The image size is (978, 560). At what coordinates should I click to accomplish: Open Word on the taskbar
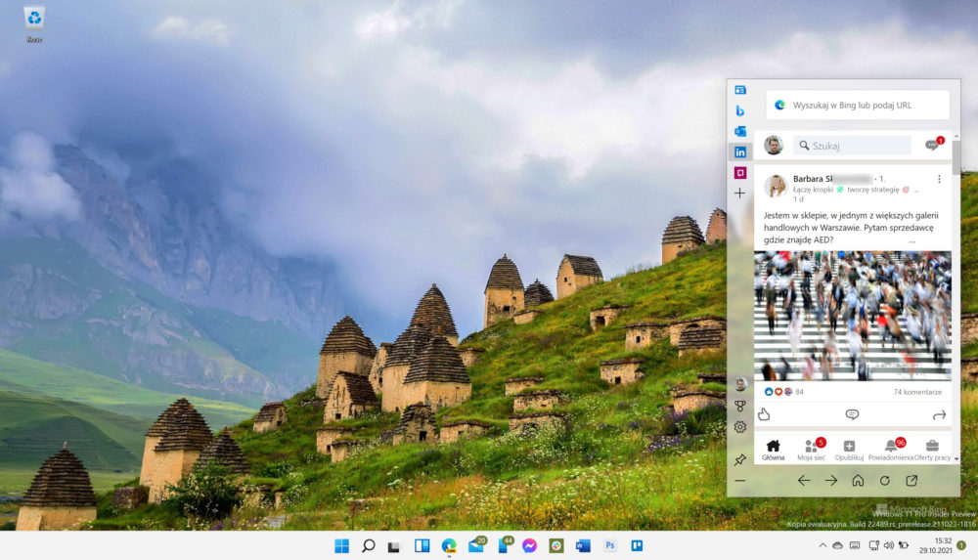(x=583, y=545)
